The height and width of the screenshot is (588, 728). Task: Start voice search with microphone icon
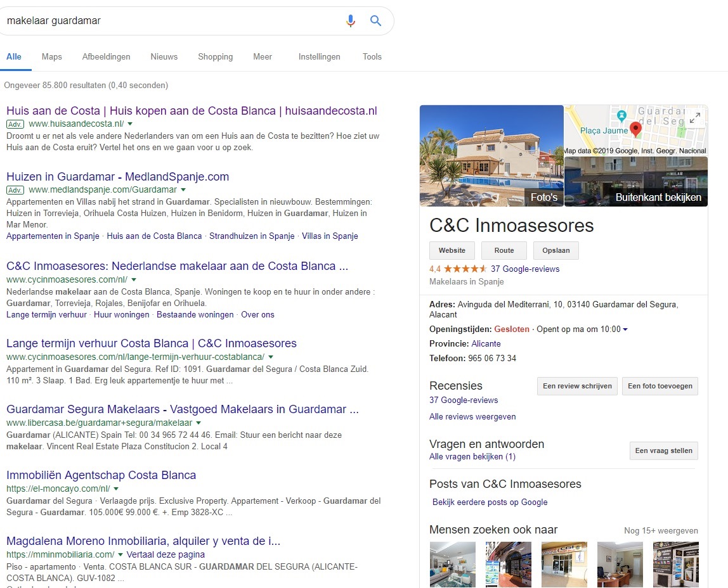click(x=351, y=21)
